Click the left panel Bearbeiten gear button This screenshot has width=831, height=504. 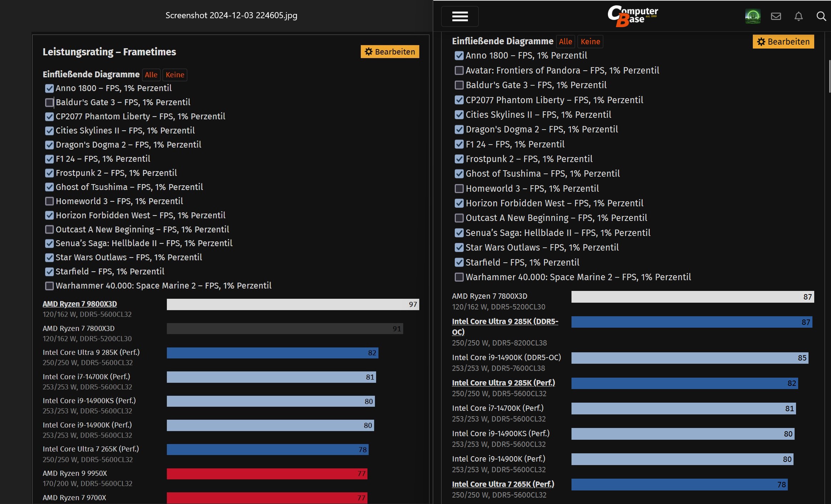tap(390, 52)
